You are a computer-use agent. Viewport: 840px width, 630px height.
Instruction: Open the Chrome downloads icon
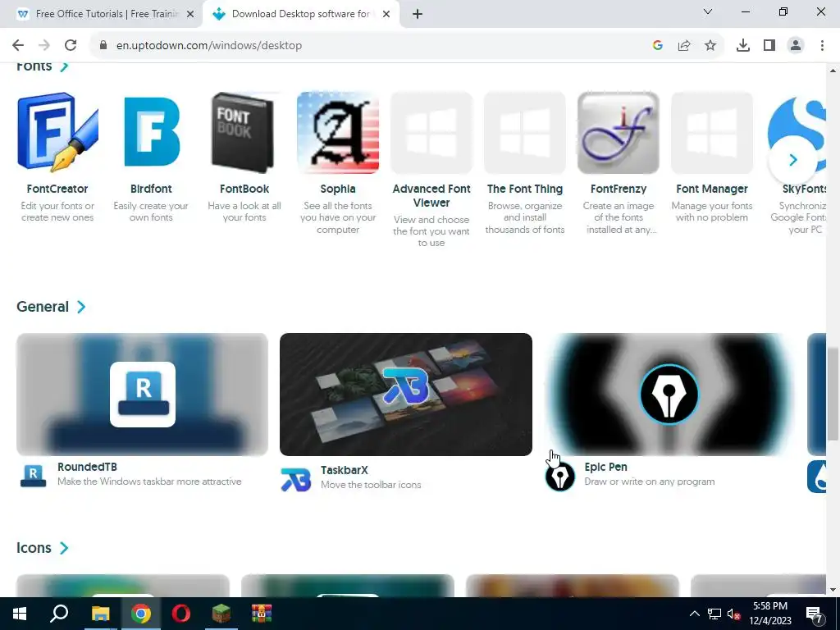pos(743,46)
